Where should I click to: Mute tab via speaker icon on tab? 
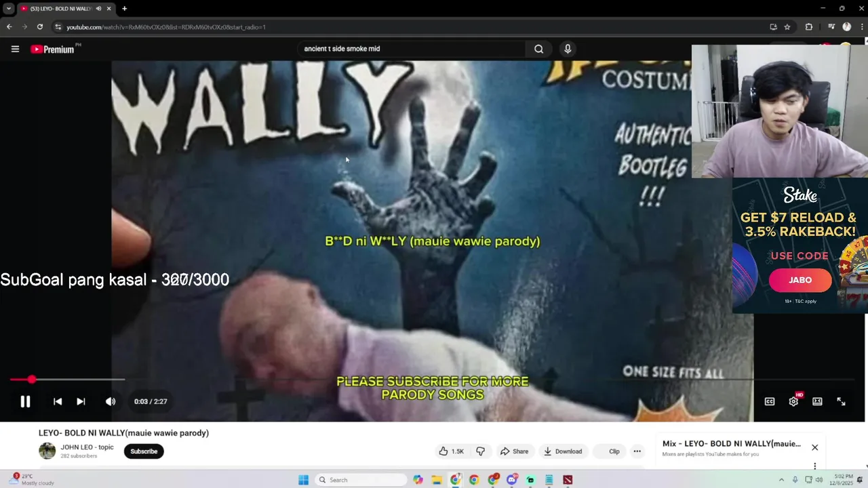point(98,9)
